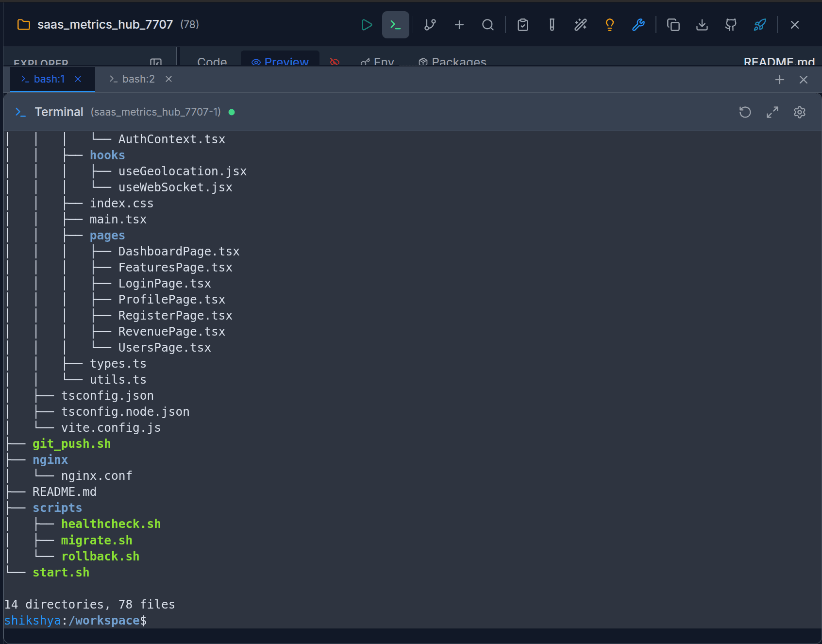Click git_push.sh in terminal output
This screenshot has height=644, width=822.
(x=72, y=444)
